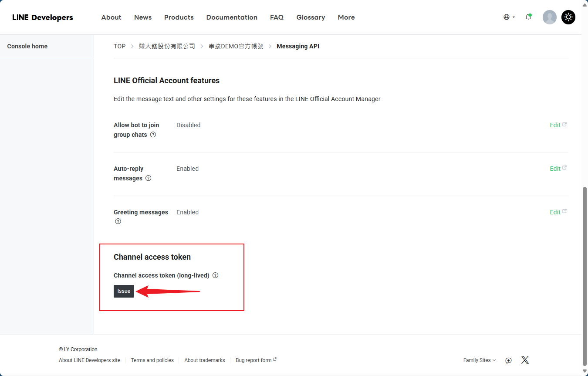
Task: Open the 賺大錢股份有限公司 breadcrumb
Action: point(167,46)
